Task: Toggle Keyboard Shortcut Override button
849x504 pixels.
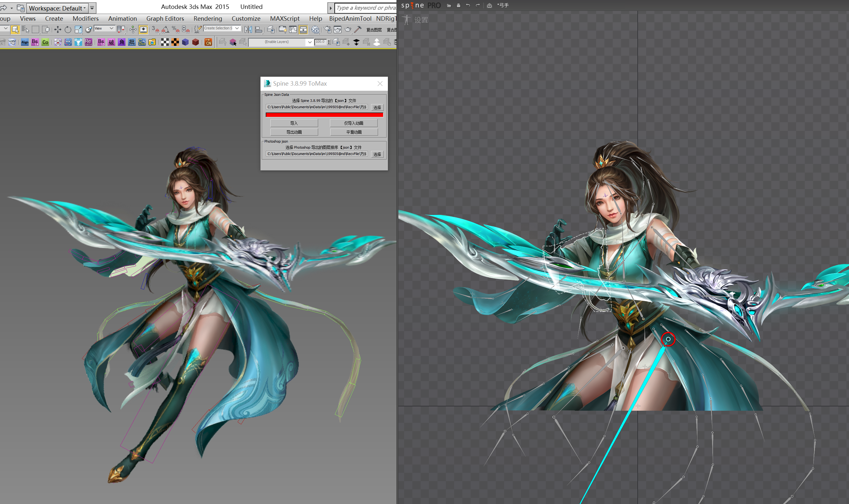Action: 143,30
